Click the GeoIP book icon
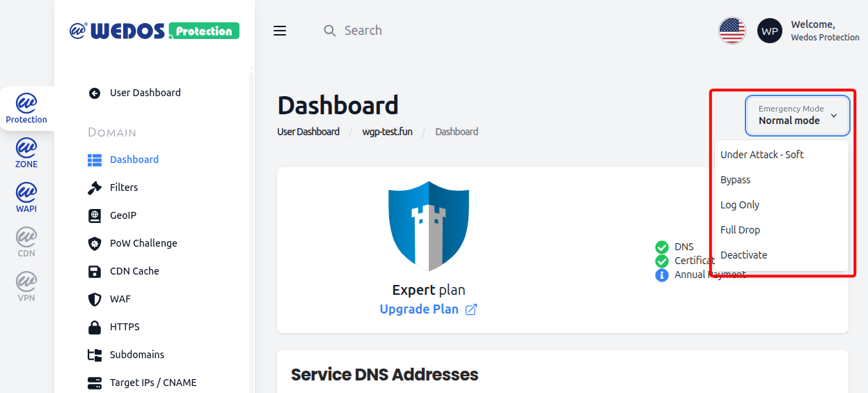 pos(95,215)
